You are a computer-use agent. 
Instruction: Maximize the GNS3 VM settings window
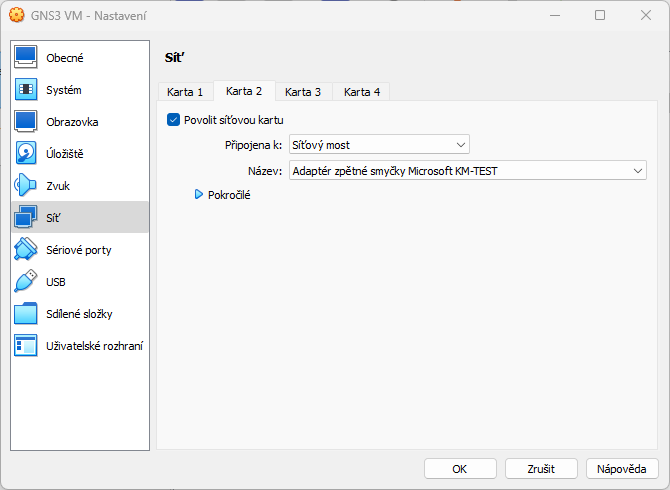600,15
